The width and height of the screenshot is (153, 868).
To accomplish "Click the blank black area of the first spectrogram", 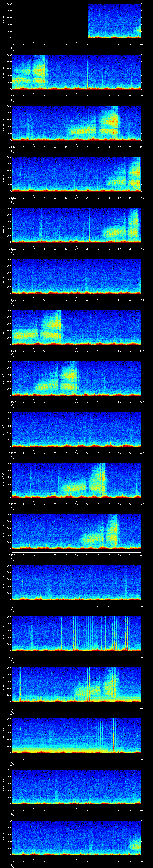I will pos(50,21).
